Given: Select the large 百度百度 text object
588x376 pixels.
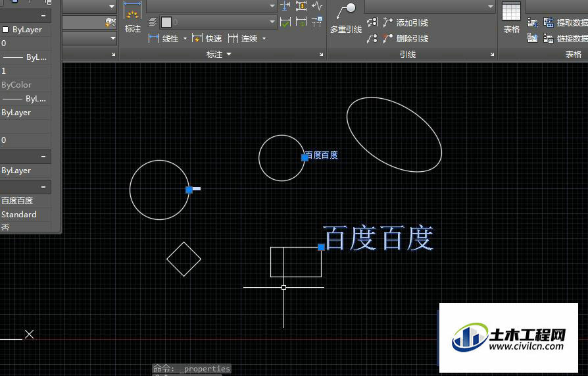Looking at the screenshot, I should (x=378, y=238).
